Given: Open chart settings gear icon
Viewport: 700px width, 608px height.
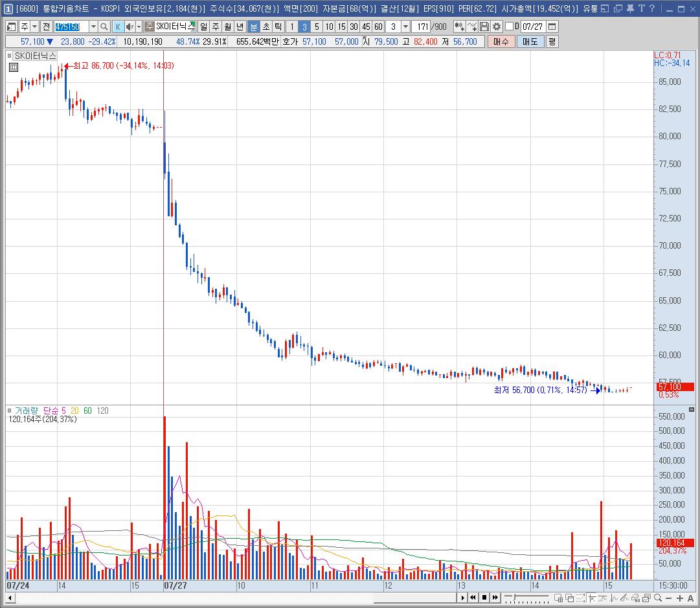Looking at the screenshot, I should [497, 27].
